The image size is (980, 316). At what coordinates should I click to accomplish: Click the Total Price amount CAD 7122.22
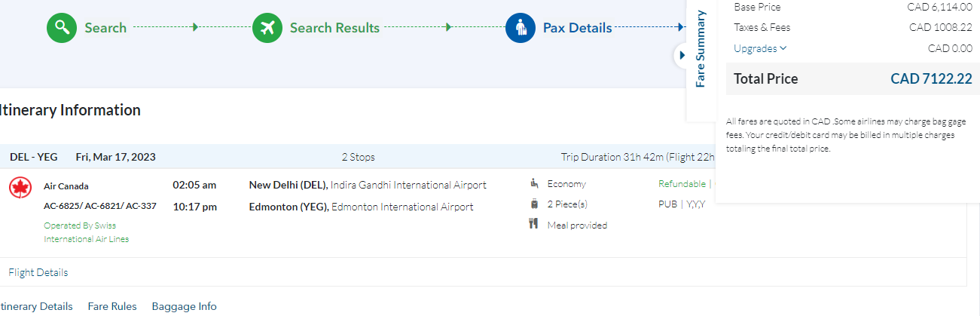(x=931, y=79)
